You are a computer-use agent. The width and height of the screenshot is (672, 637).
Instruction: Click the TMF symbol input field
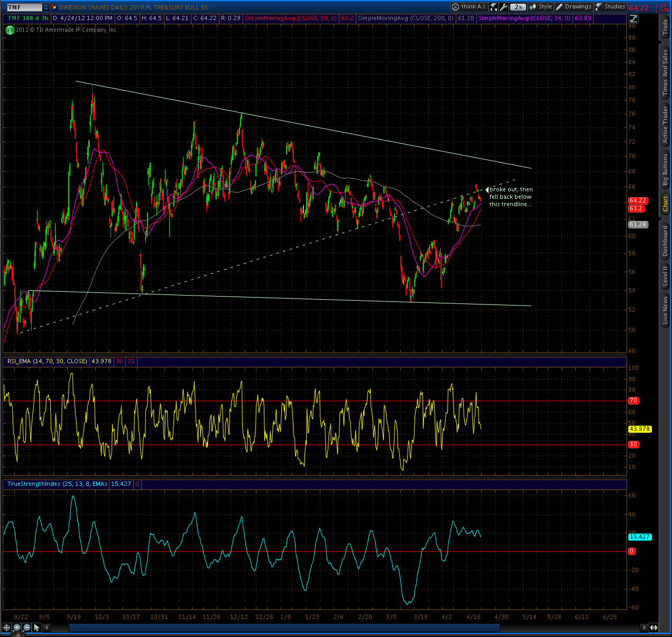coord(24,7)
